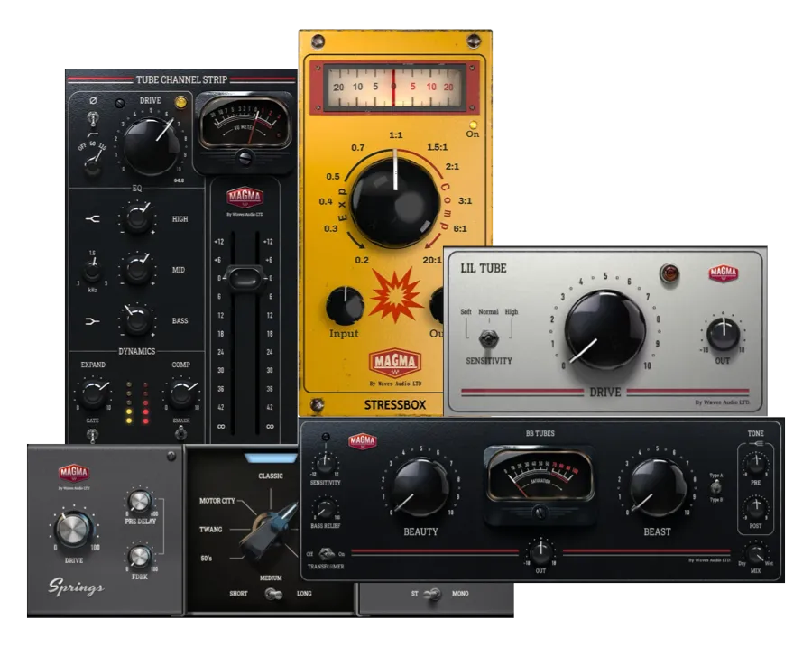The width and height of the screenshot is (812, 647).
Task: Toggle the ST/Mono switch on Springs
Action: click(x=433, y=594)
